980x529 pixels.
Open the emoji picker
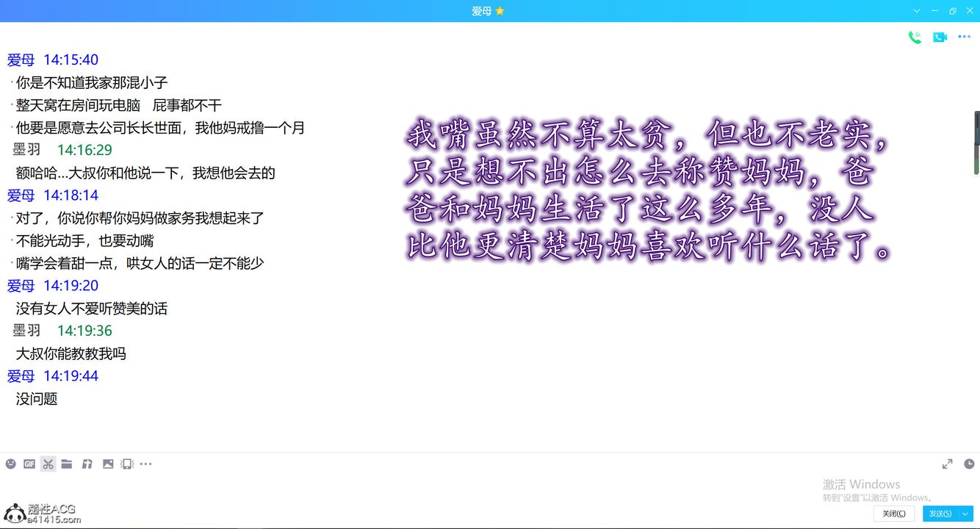(x=10, y=464)
